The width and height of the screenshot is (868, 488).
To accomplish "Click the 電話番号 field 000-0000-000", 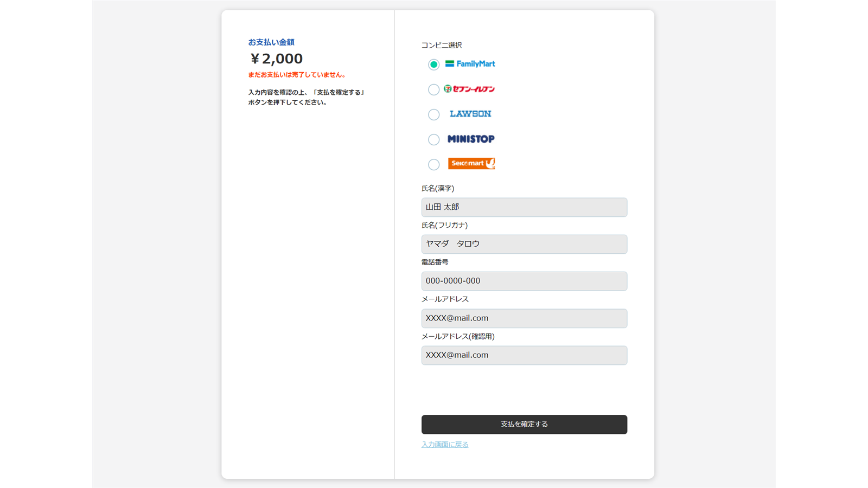I will tap(524, 281).
